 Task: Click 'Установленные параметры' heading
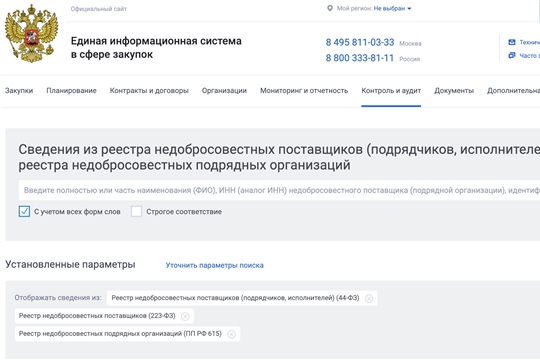(x=70, y=265)
